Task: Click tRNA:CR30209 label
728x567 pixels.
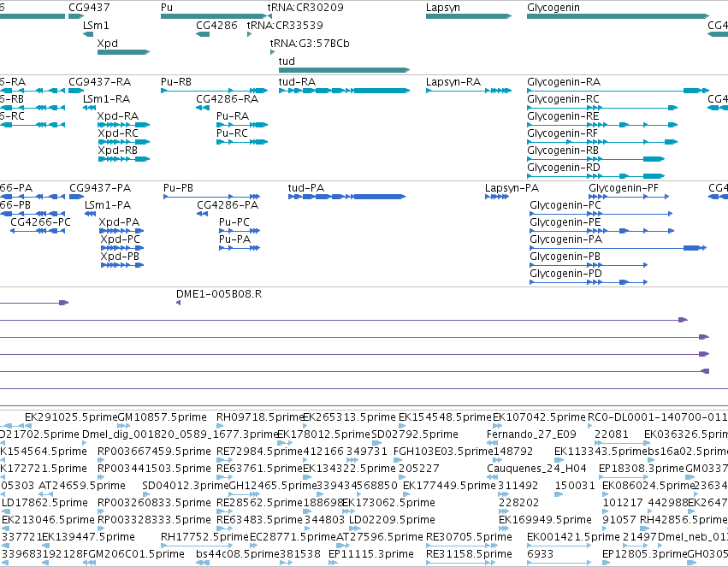Action: click(305, 8)
